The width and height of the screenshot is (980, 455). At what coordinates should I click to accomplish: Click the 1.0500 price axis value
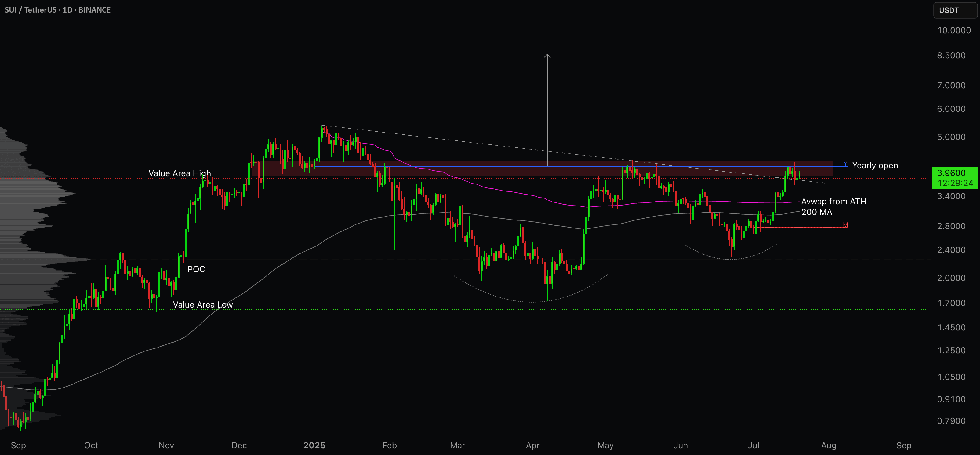[951, 377]
